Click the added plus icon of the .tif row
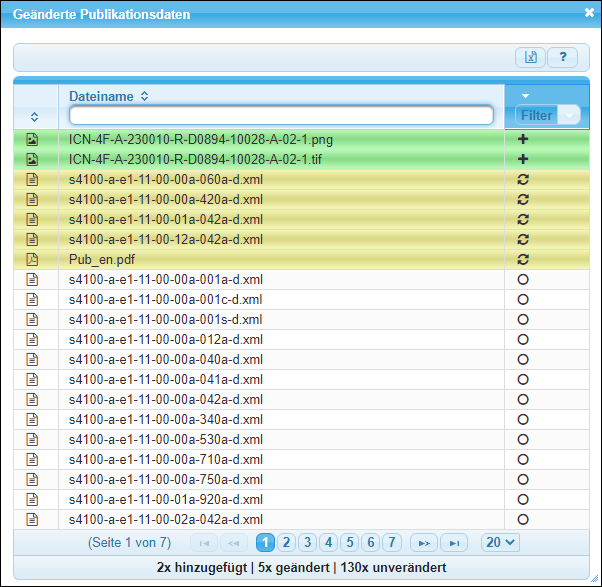This screenshot has width=602, height=587. pos(523,159)
